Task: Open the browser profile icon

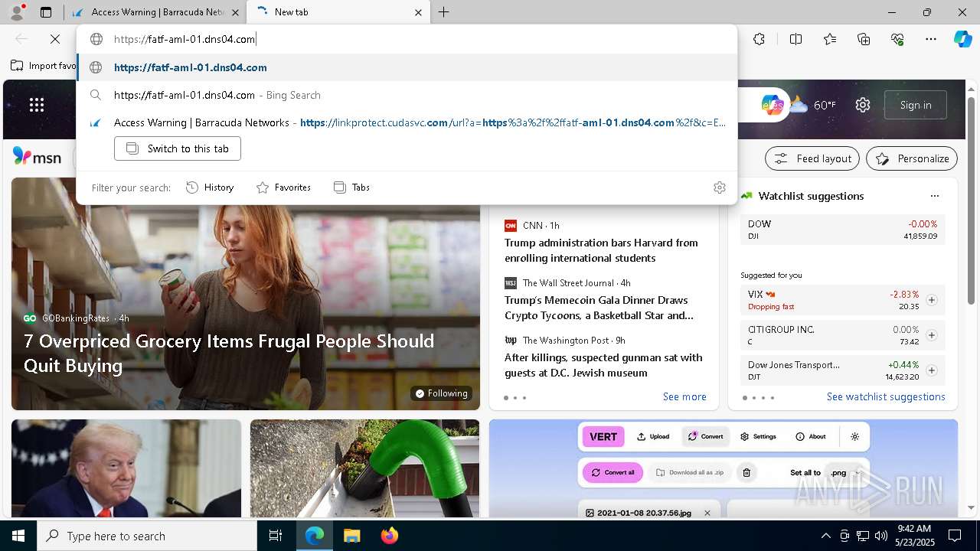Action: point(17,12)
